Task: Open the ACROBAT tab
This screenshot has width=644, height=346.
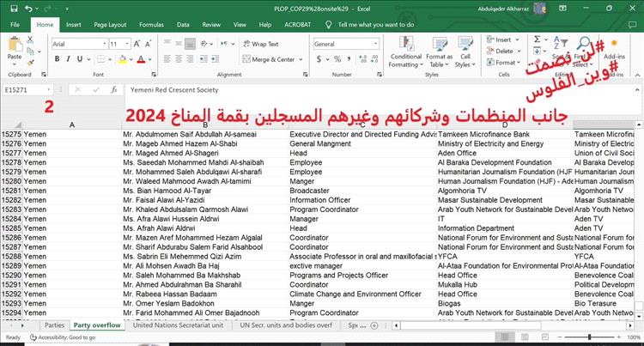Action: (x=298, y=25)
